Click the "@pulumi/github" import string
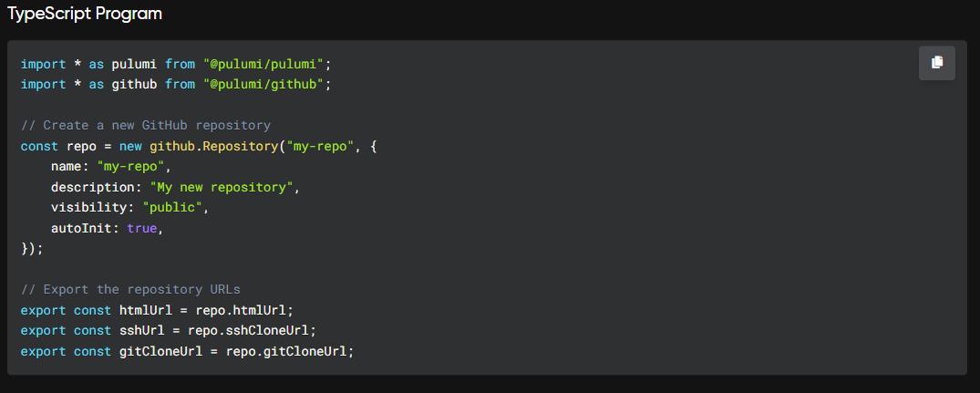 coord(263,85)
